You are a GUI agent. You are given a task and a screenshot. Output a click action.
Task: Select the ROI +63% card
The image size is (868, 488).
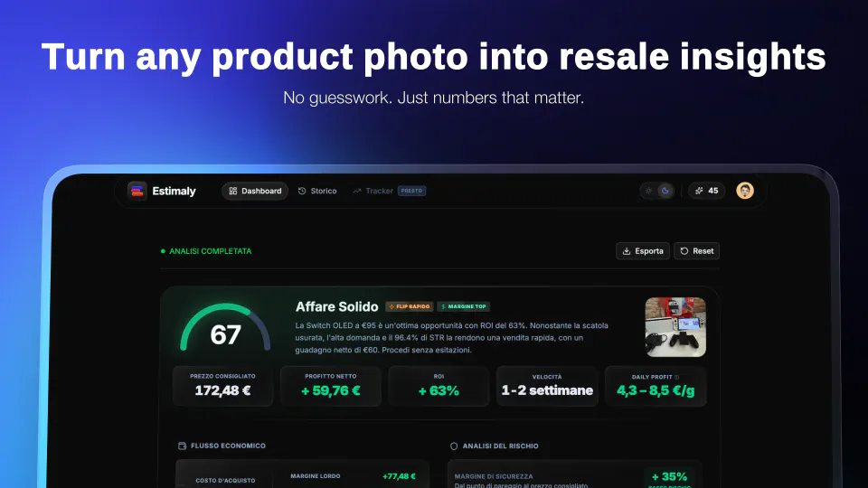tap(439, 386)
